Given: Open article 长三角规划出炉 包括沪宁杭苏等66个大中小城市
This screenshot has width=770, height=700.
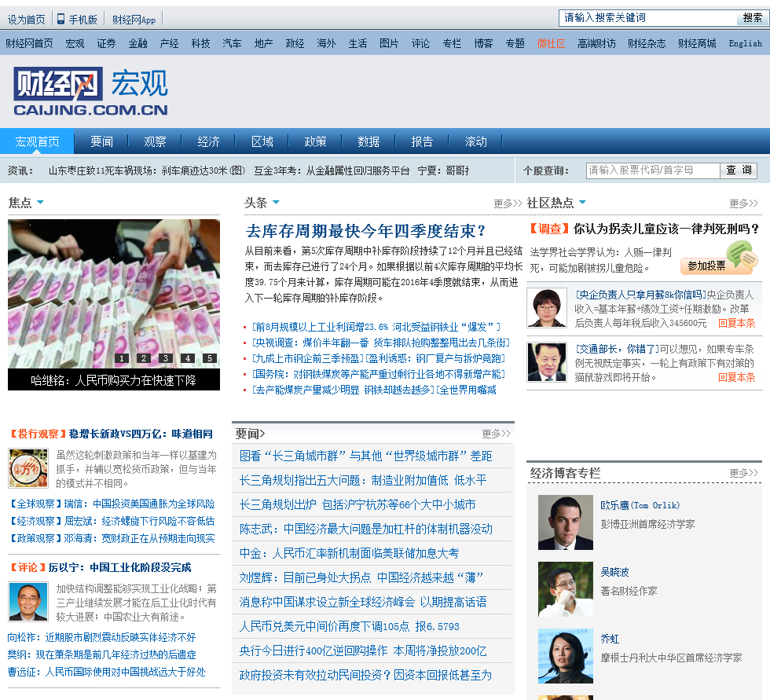Looking at the screenshot, I should [x=357, y=504].
